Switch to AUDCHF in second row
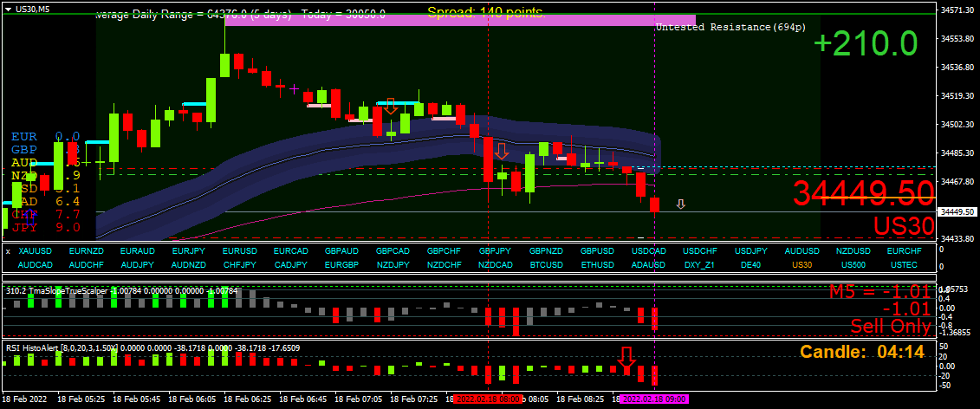980x409 pixels. click(87, 264)
